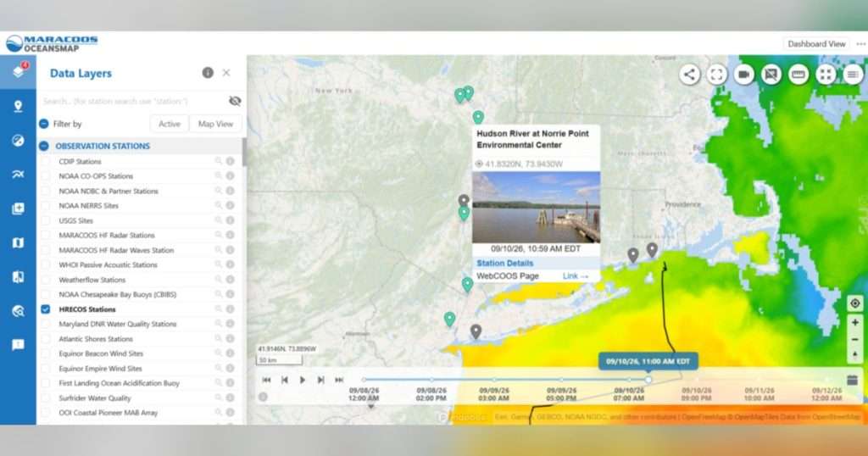Click the webcam image in station popup

coord(536,208)
